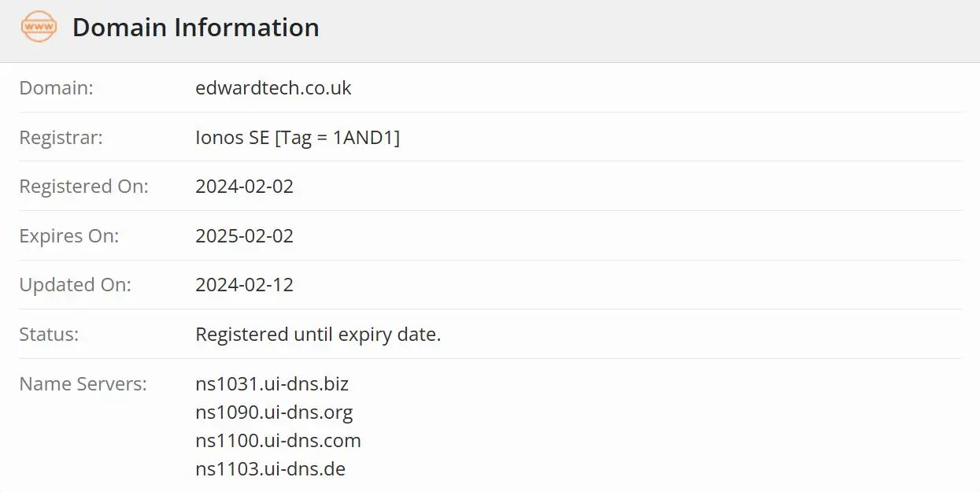The image size is (980, 492).
Task: Click the Name Servers: field label
Action: click(83, 384)
